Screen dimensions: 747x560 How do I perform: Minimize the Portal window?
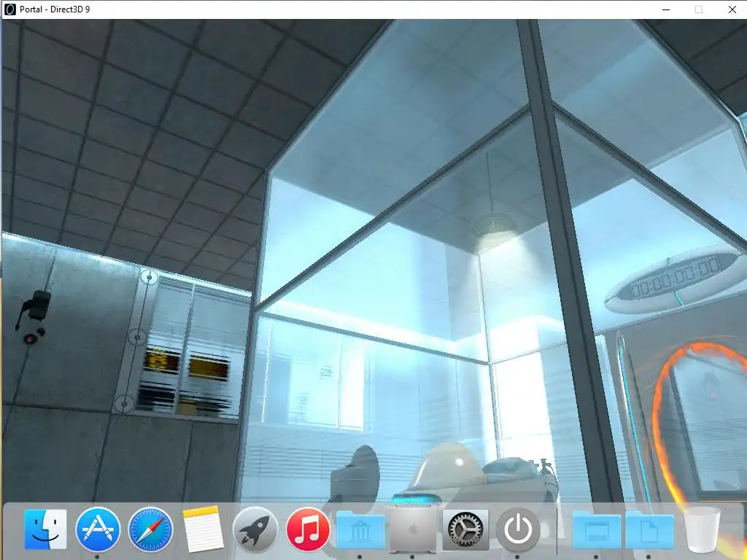666,9
